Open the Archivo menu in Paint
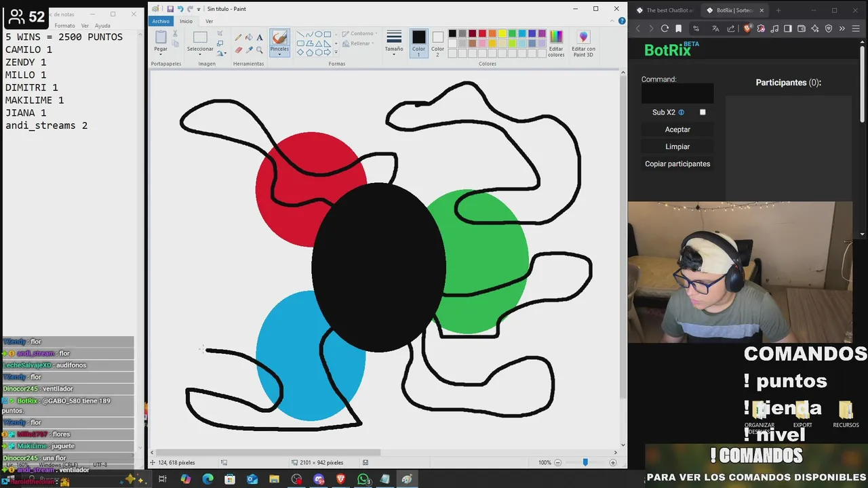868x488 pixels. pos(161,21)
